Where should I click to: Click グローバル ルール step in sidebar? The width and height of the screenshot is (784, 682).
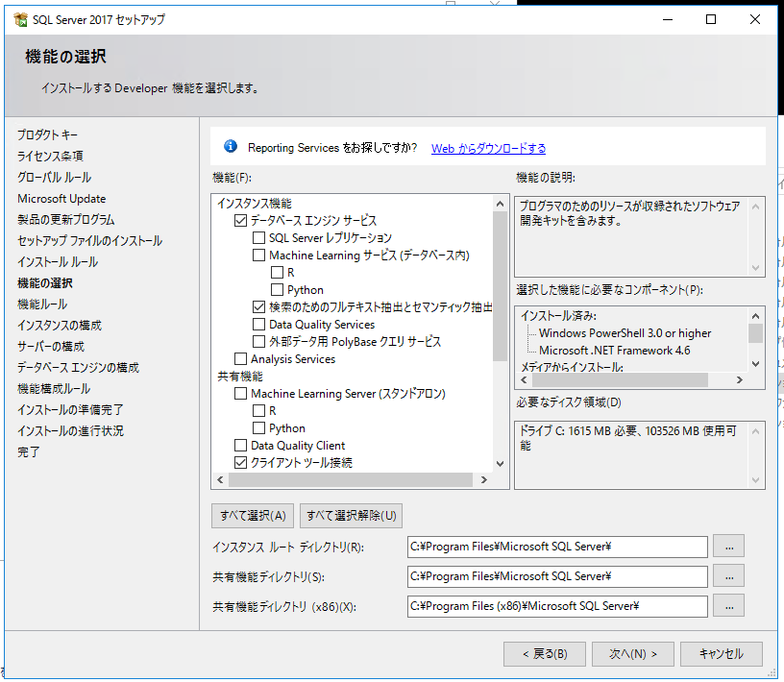(55, 178)
